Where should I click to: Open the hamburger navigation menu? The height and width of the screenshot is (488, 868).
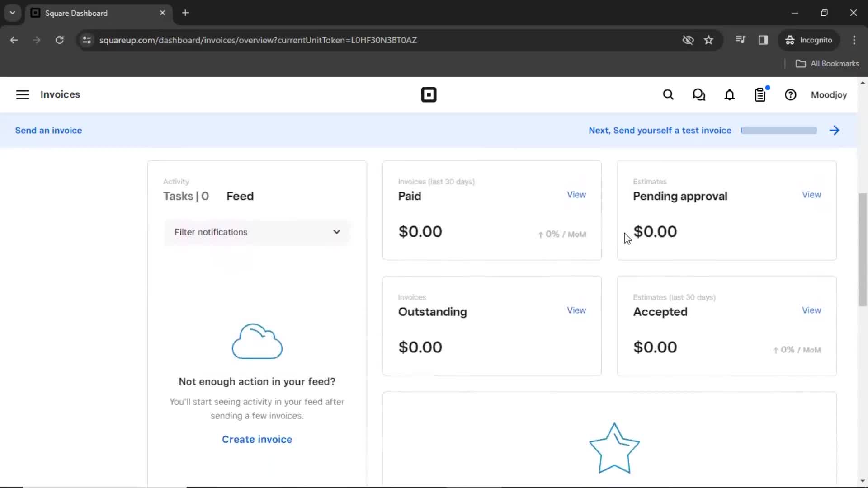tap(23, 94)
